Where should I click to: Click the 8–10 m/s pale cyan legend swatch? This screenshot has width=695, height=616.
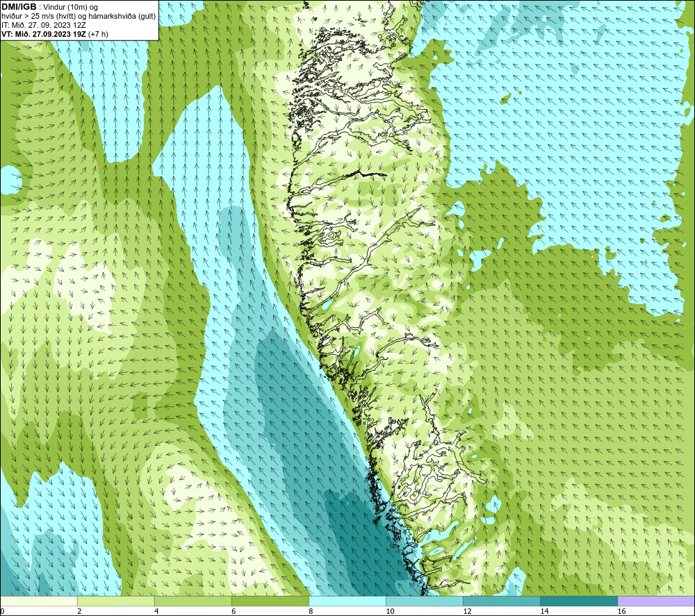pyautogui.click(x=347, y=601)
